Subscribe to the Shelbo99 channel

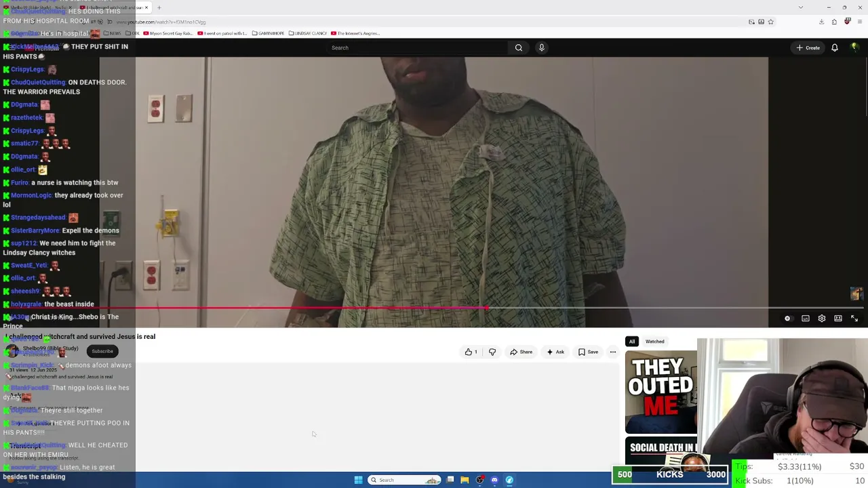102,351
